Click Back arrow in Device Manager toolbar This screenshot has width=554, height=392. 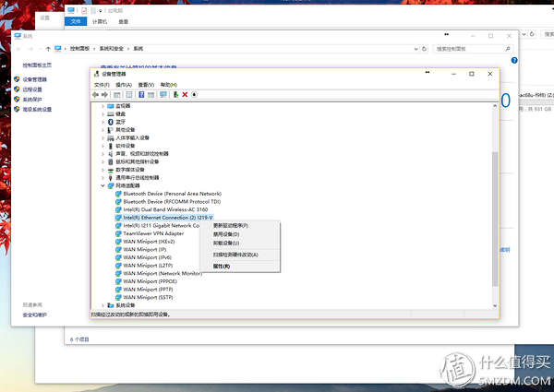click(95, 95)
